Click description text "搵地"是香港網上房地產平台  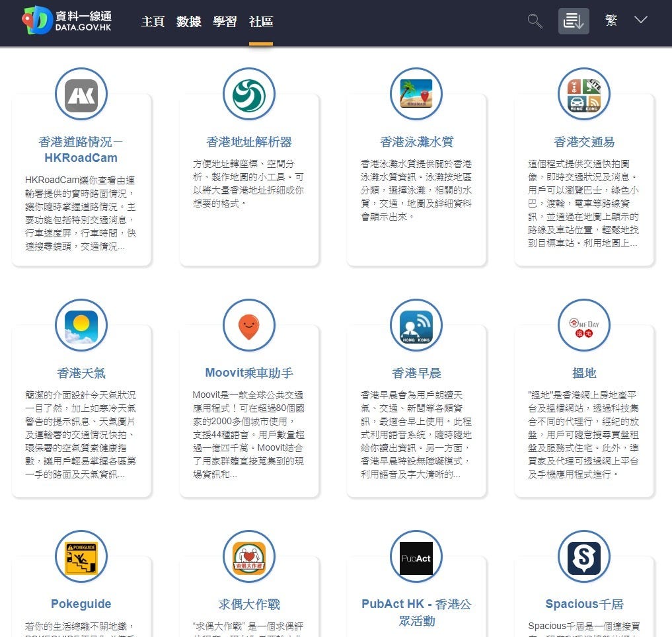(x=583, y=434)
